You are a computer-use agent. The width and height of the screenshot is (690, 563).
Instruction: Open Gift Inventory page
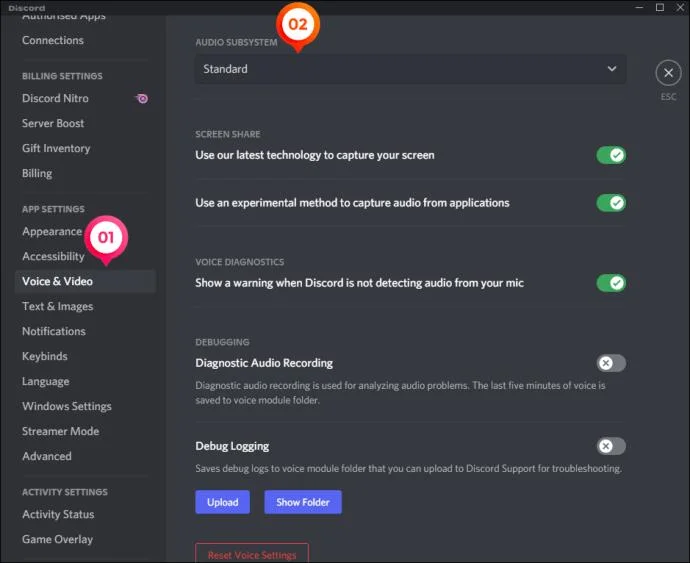[56, 149]
